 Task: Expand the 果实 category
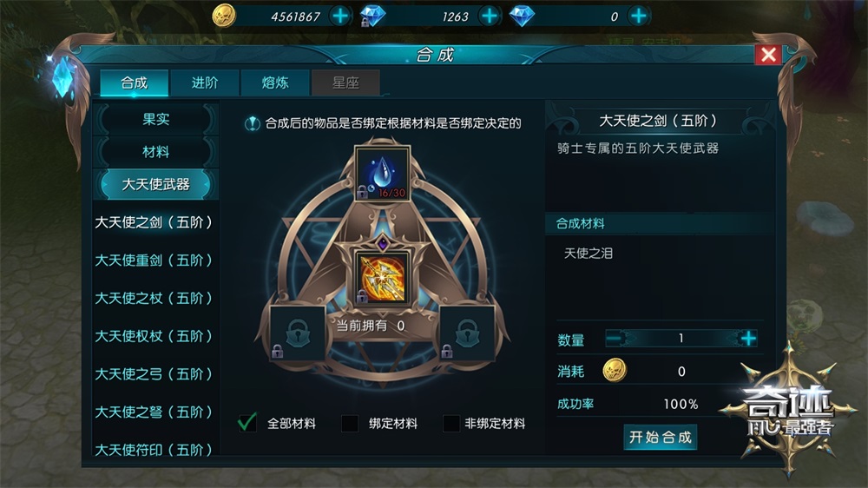click(x=155, y=119)
